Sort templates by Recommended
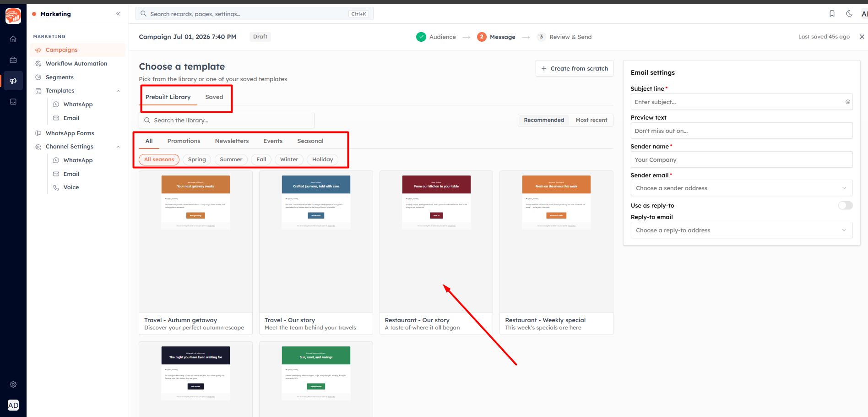The image size is (868, 417). click(544, 120)
